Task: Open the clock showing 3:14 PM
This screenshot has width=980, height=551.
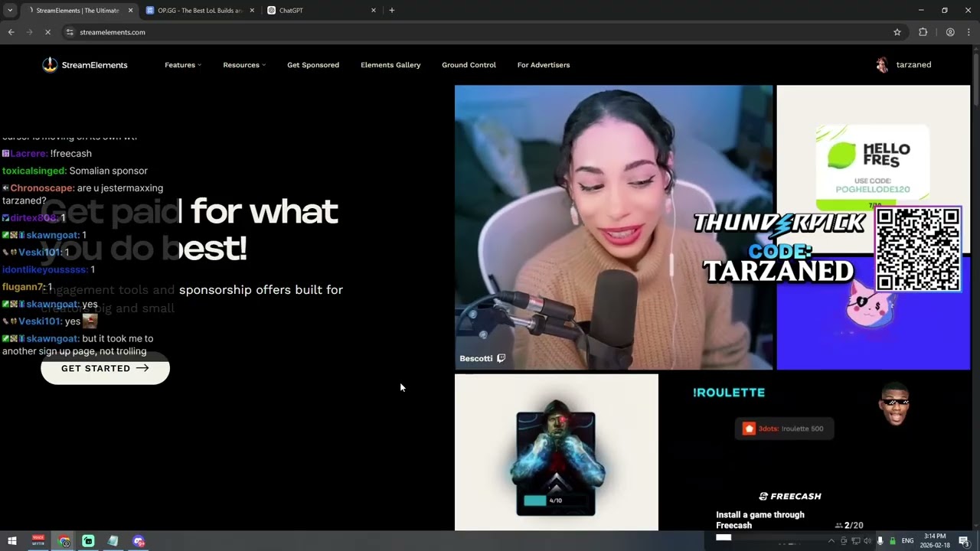Action: (x=935, y=541)
